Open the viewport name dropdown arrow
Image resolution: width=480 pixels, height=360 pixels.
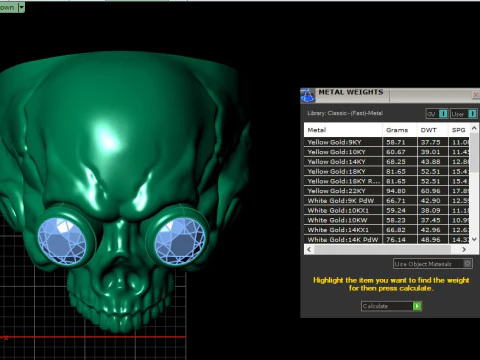coord(21,7)
